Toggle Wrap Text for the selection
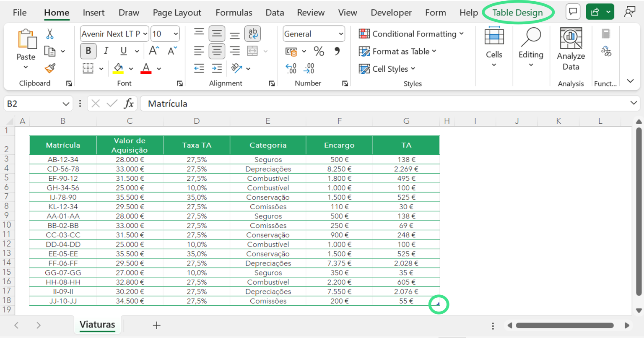Image resolution: width=644 pixels, height=338 pixels. [x=252, y=34]
